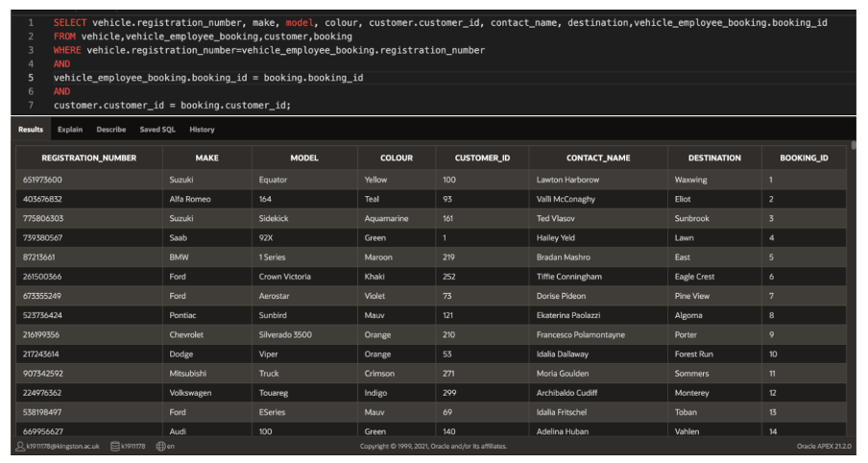Click the BOOKING_ID column header

804,158
